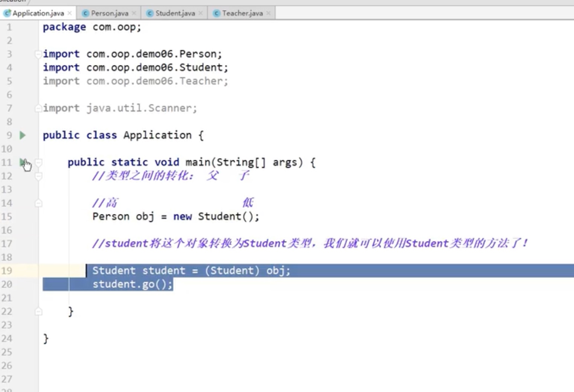The width and height of the screenshot is (574, 392).
Task: Switch to the Person.java tab
Action: pos(109,13)
